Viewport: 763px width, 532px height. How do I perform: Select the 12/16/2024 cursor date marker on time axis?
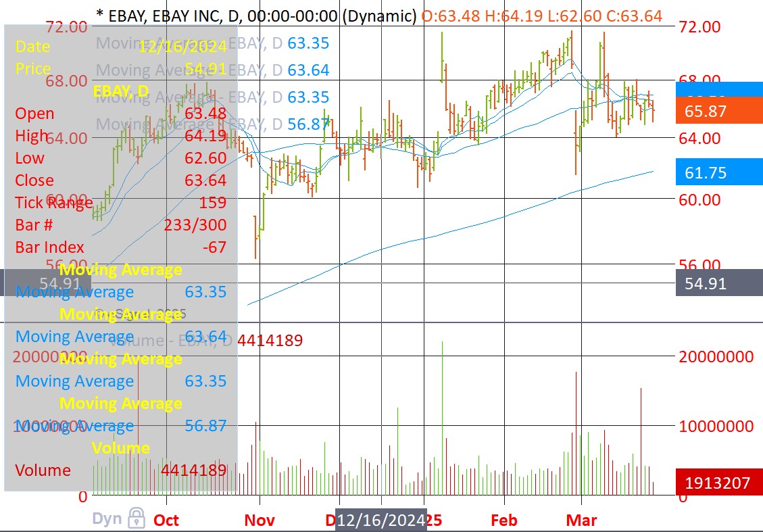(381, 521)
